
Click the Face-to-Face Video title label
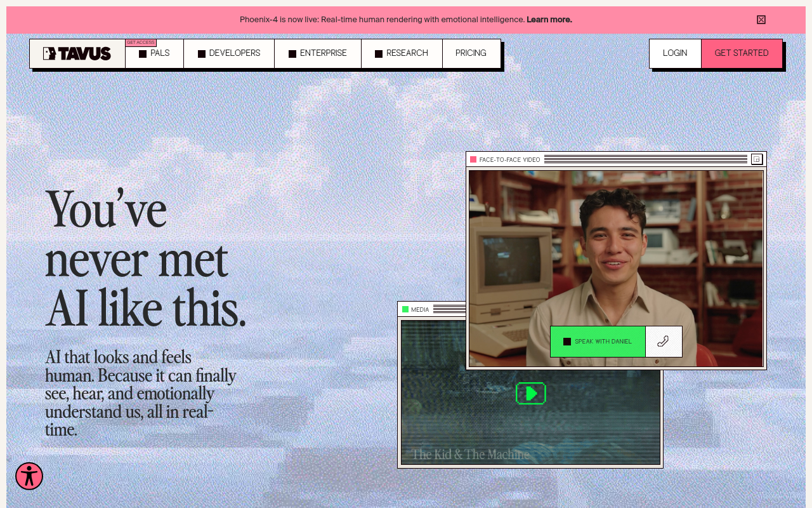tap(510, 159)
